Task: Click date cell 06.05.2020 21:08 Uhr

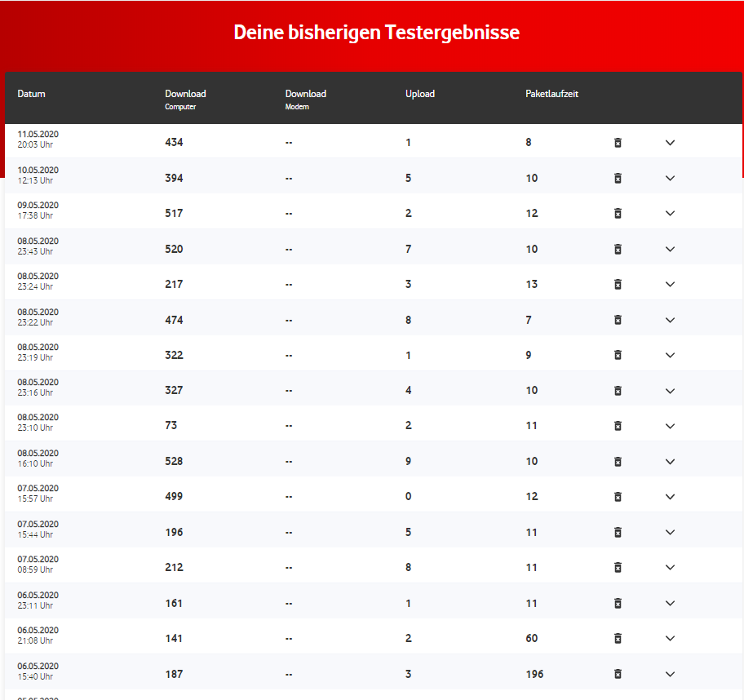Action: point(38,636)
